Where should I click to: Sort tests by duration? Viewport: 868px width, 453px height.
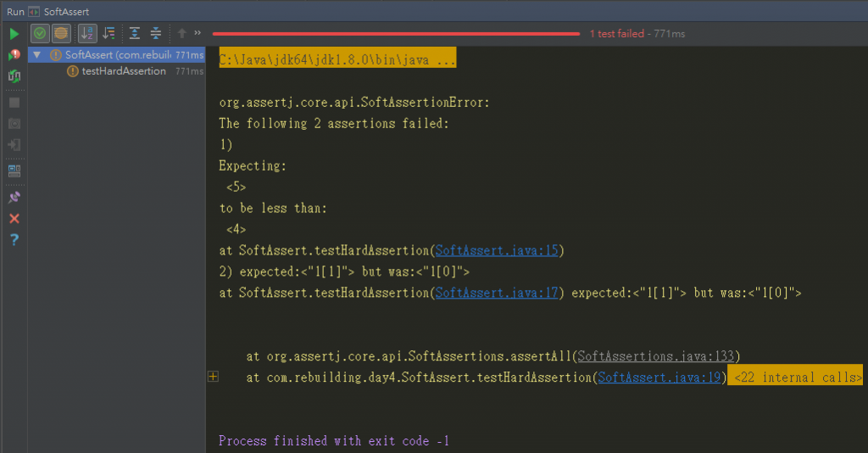109,34
